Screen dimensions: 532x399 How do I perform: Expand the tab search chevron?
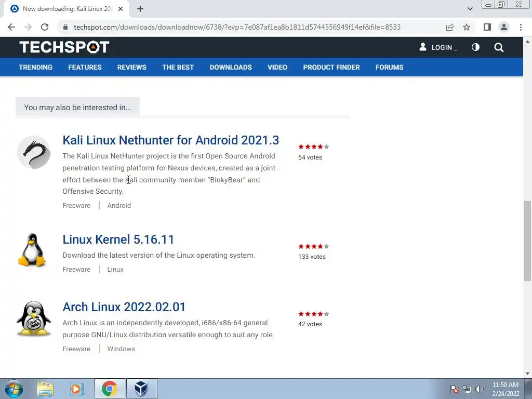click(x=470, y=9)
